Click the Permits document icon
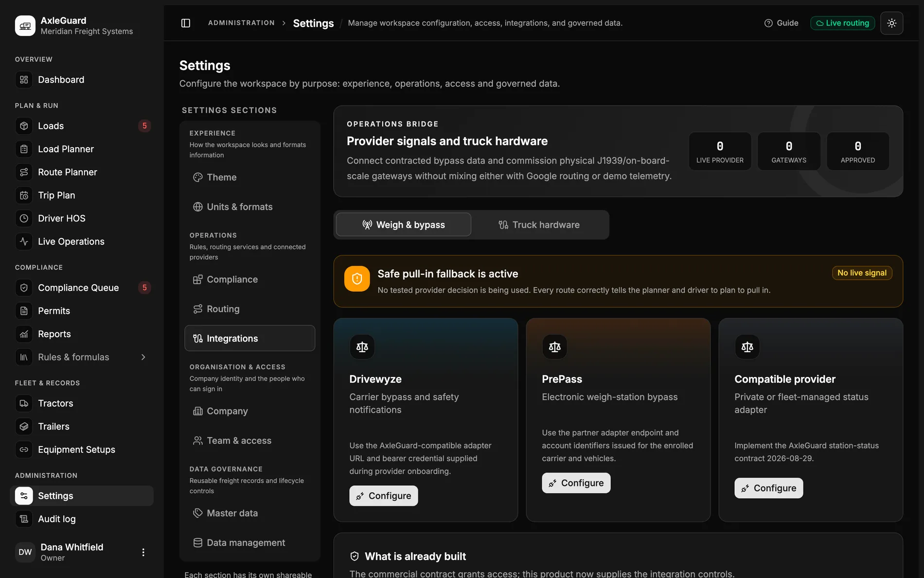Screen dimensions: 924x578 (24, 311)
